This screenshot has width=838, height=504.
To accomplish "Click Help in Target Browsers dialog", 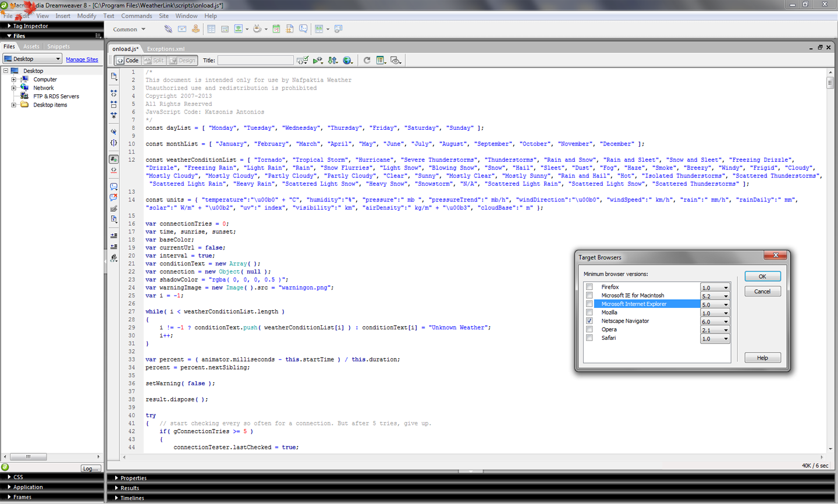I will point(762,358).
